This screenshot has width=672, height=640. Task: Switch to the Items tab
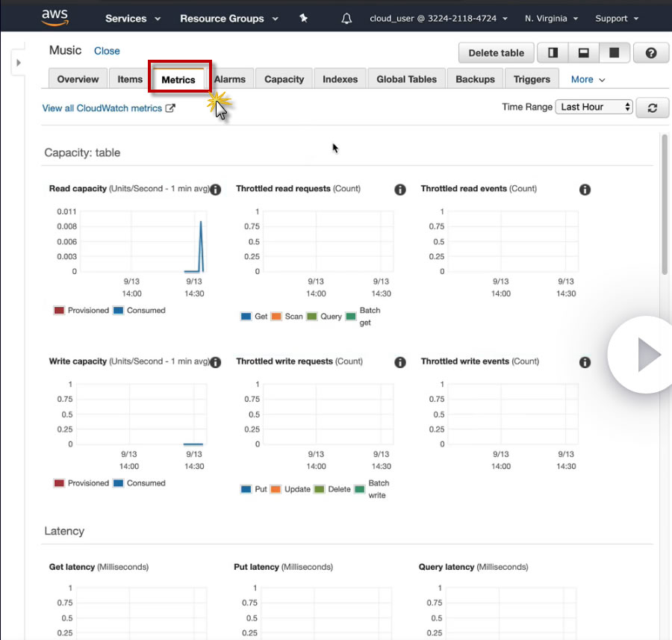130,79
